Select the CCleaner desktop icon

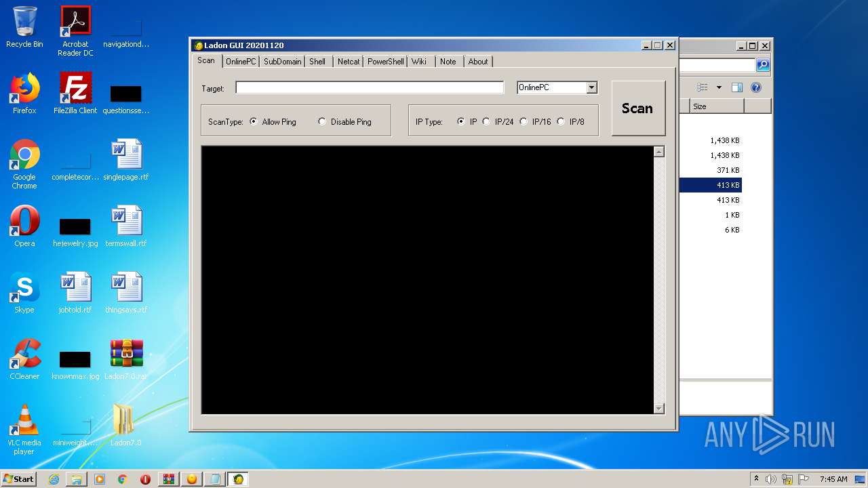tap(24, 359)
